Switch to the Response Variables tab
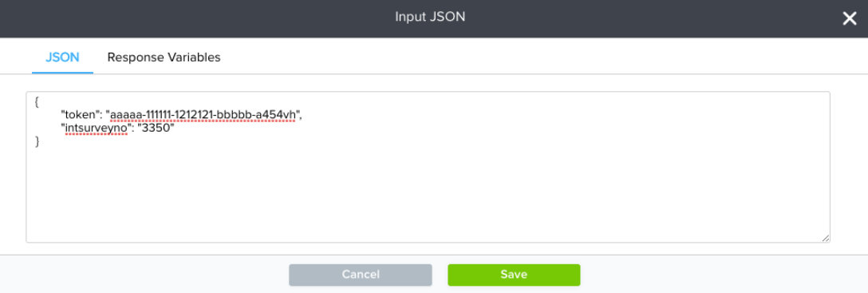 click(x=164, y=57)
